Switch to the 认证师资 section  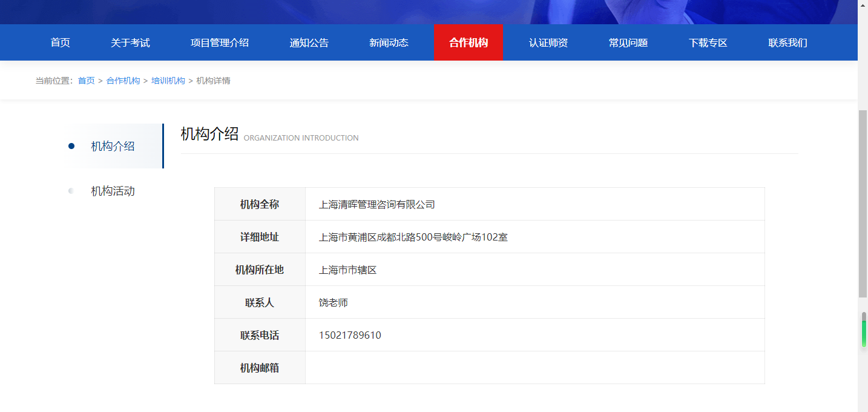[x=547, y=42]
